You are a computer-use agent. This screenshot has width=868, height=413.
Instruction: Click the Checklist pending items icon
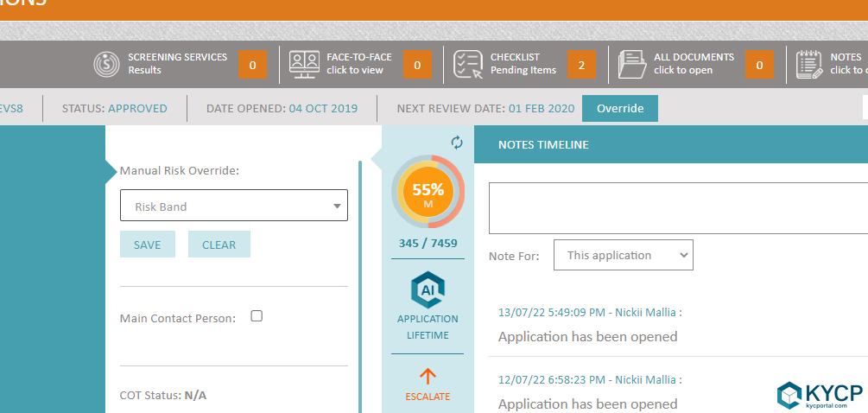468,64
